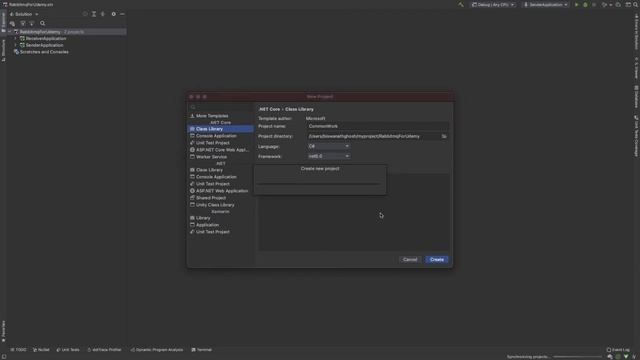Open the Framework dropdown showing net6.0
Screen dimensions: 640x360
tap(329, 156)
